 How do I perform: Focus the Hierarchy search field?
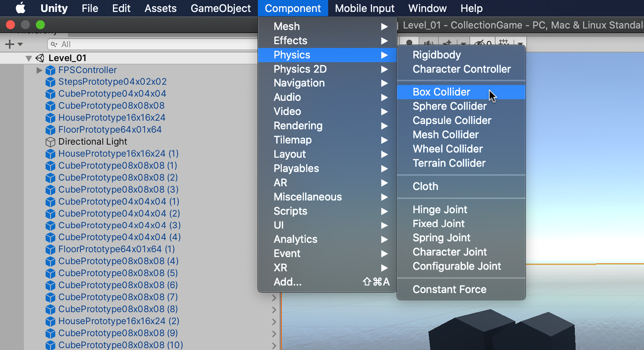[x=152, y=44]
